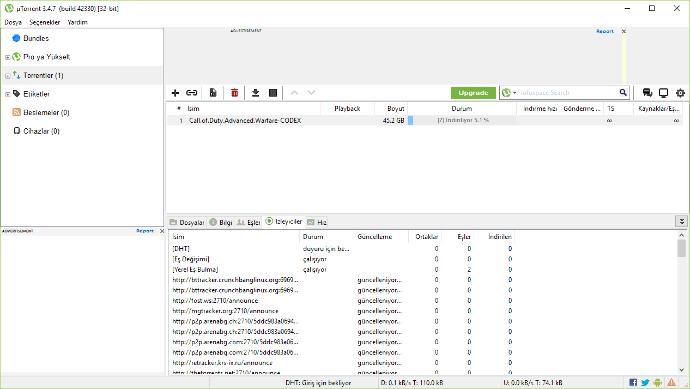Select Pro'ya Yükselt in sidebar

tap(46, 57)
